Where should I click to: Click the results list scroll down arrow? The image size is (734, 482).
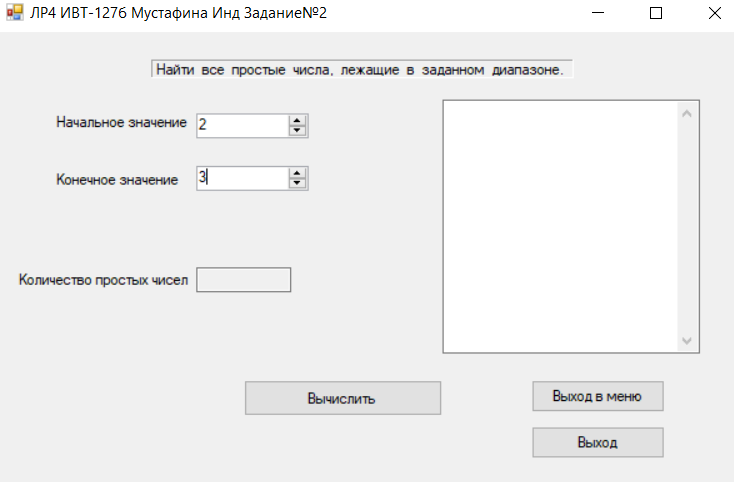tap(687, 341)
